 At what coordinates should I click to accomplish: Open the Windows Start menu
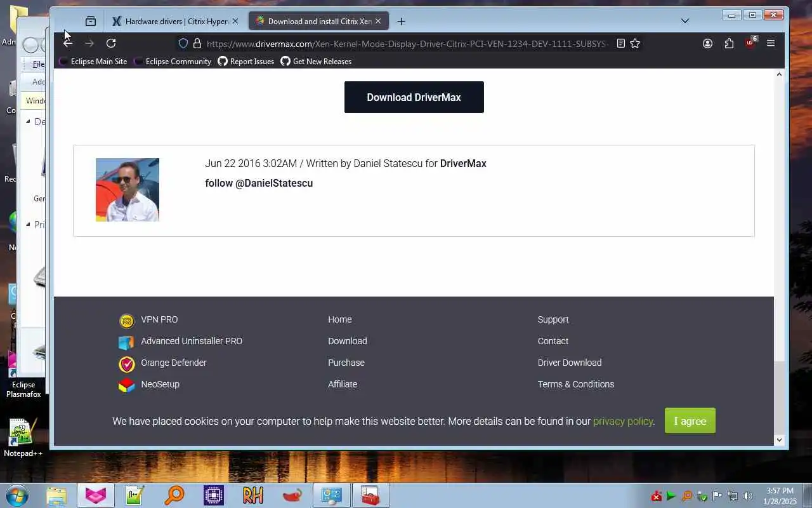coord(16,495)
